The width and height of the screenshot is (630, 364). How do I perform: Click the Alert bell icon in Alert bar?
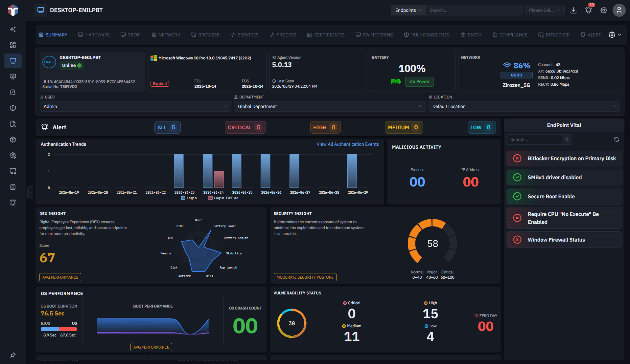tap(45, 127)
